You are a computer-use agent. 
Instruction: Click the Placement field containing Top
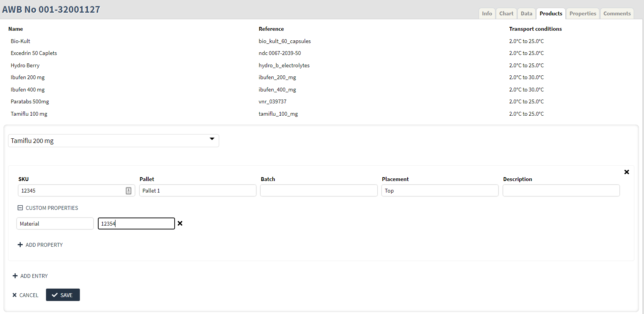440,191
